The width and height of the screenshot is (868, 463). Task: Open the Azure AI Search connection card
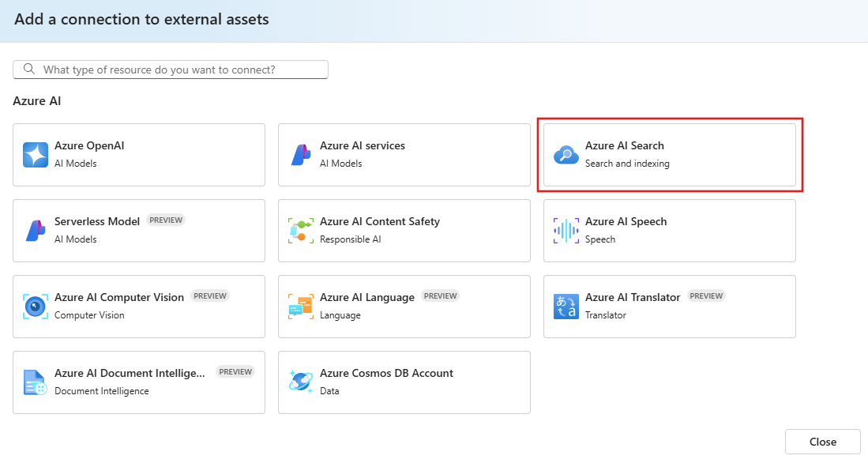pyautogui.click(x=670, y=154)
